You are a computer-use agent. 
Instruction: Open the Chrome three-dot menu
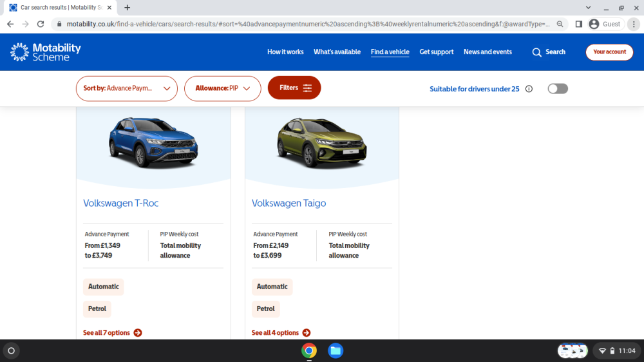(634, 24)
